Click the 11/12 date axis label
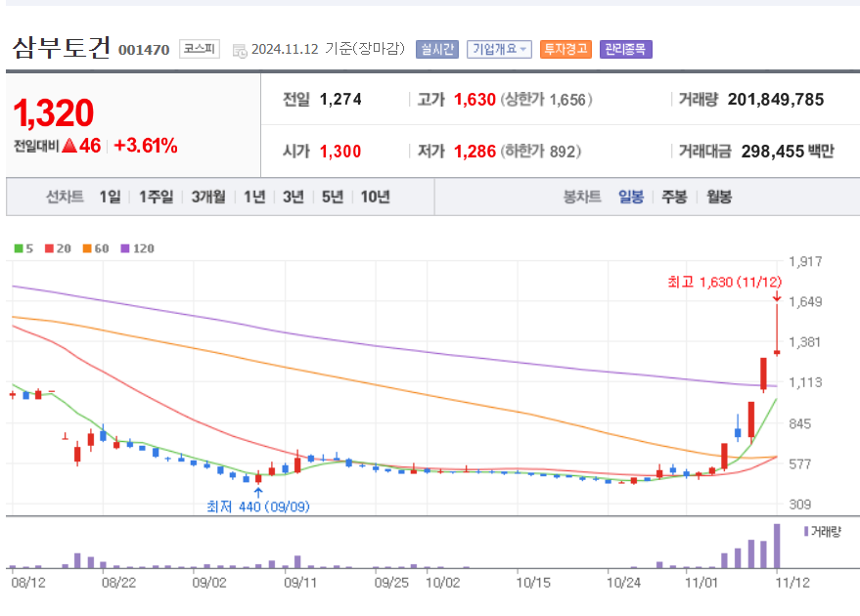 [x=792, y=583]
